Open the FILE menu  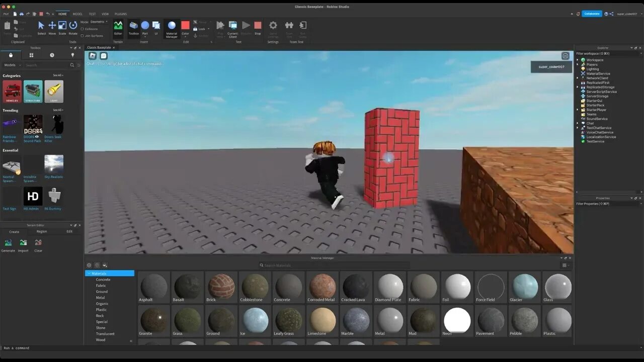(x=6, y=14)
